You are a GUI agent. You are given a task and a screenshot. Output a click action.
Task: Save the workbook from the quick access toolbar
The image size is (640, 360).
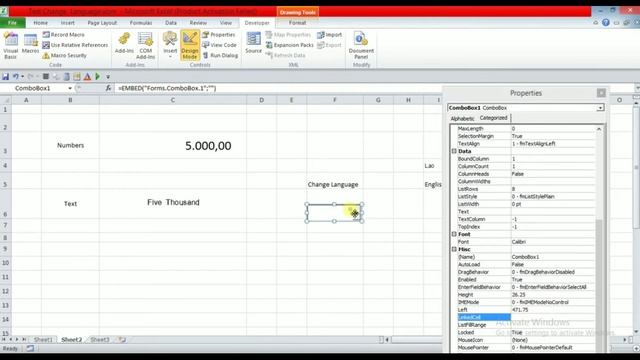(x=5, y=76)
